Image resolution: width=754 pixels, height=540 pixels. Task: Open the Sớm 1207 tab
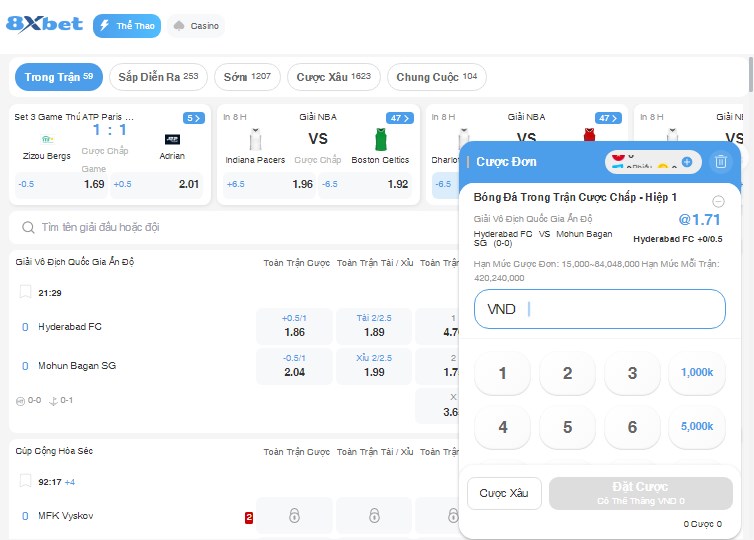247,77
